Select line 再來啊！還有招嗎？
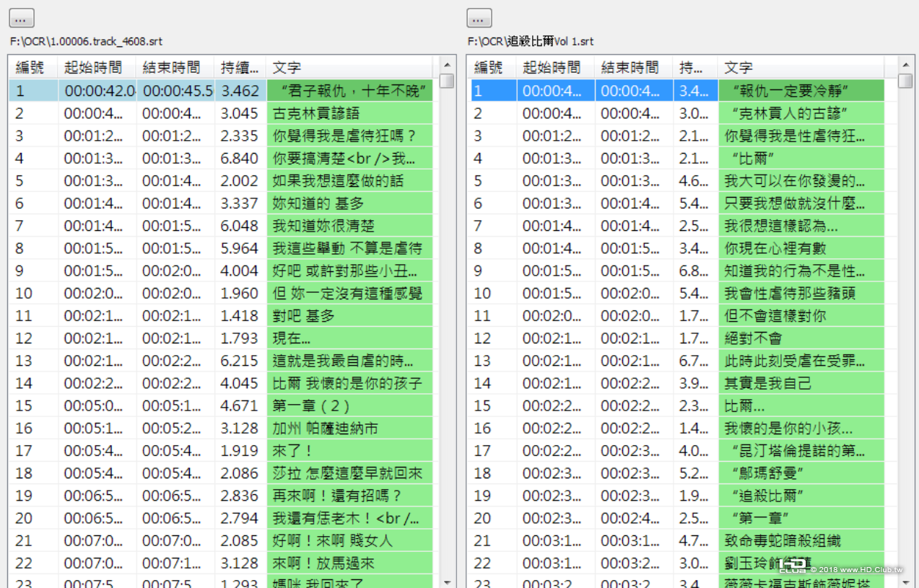 349,496
